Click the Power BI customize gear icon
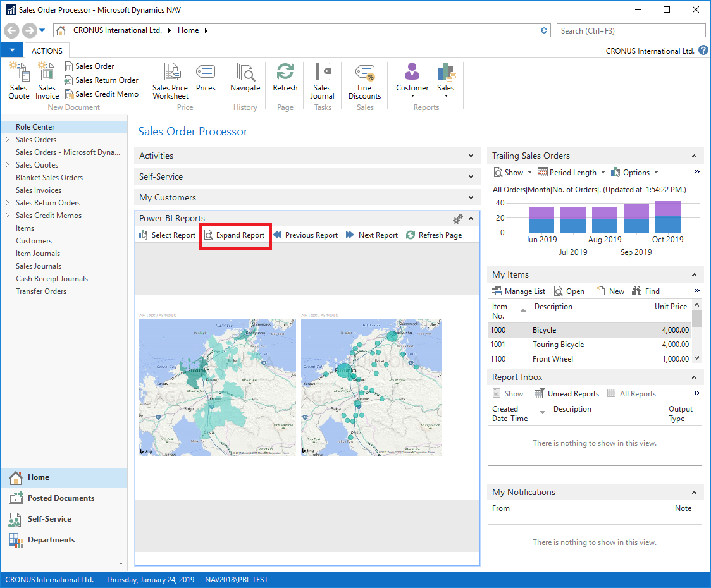Screen dimensions: 711x588 (458, 219)
